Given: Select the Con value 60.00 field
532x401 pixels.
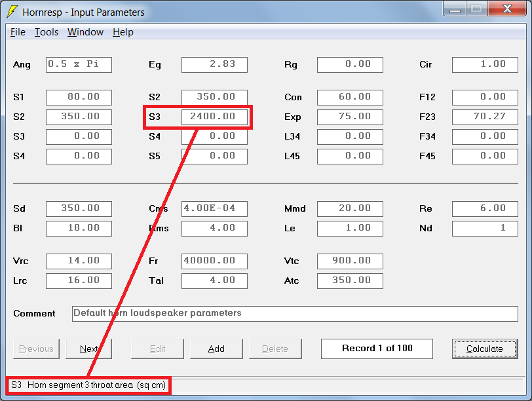Looking at the screenshot, I should [x=350, y=98].
